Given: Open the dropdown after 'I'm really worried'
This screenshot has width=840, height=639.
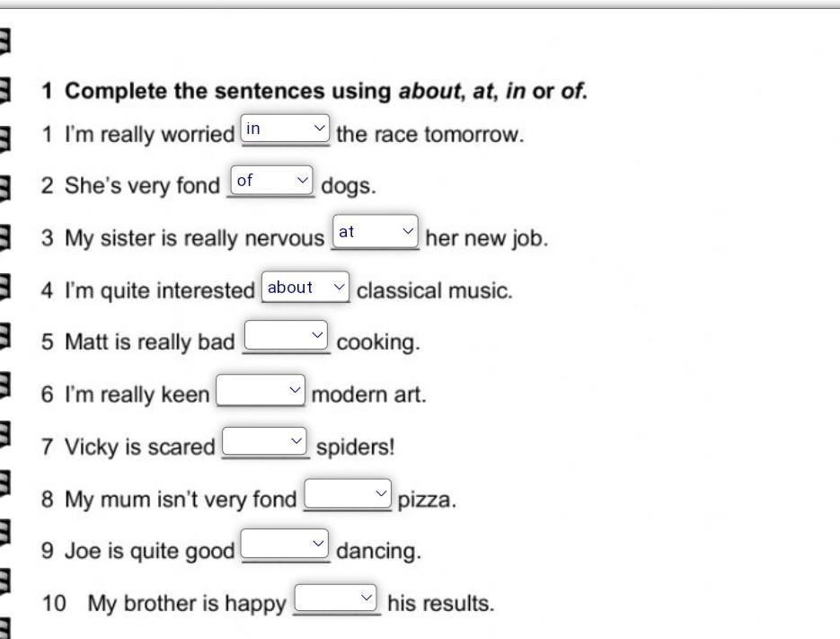Looking at the screenshot, I should tap(286, 129).
